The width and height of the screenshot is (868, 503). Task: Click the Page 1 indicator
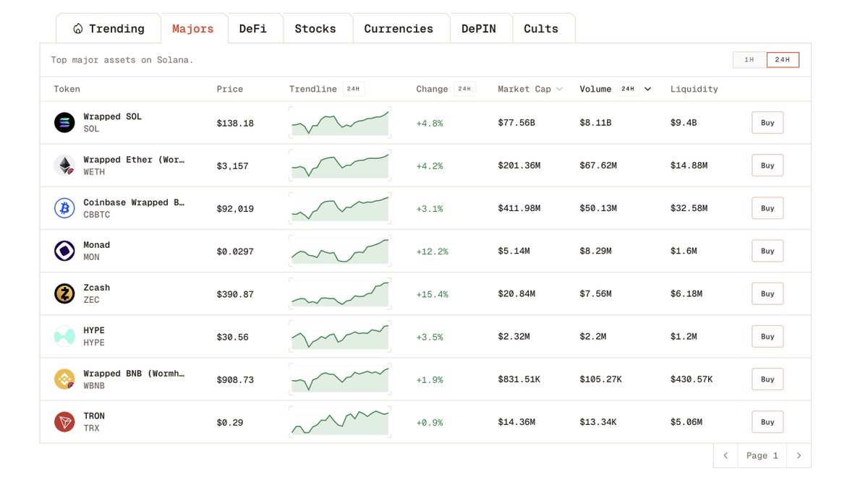coord(762,455)
